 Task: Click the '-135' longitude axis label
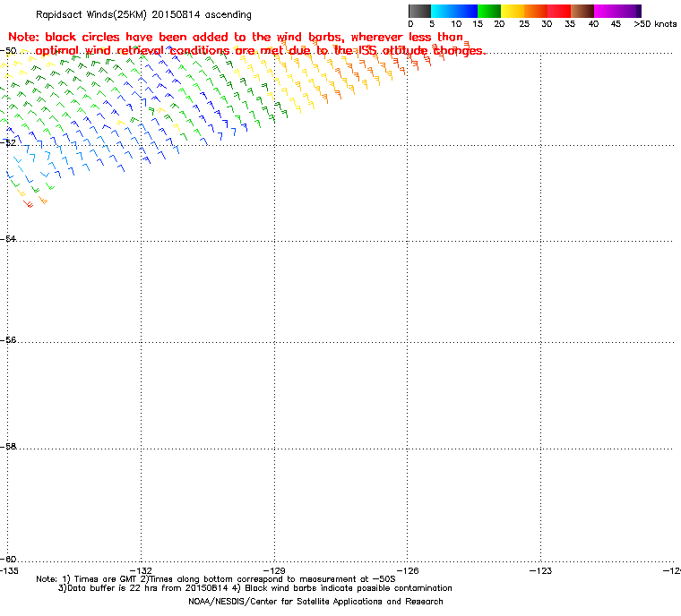click(x=9, y=570)
